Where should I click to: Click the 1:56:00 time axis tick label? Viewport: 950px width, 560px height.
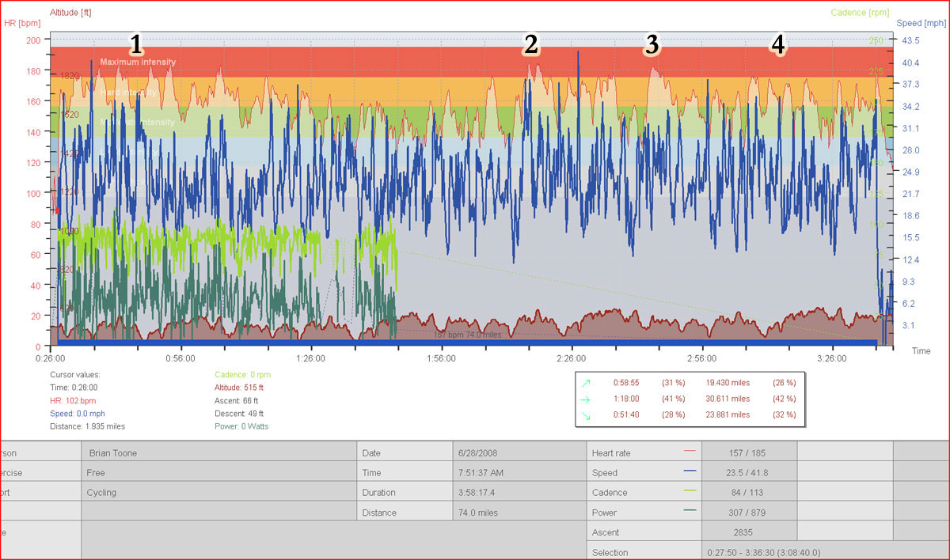coord(441,358)
